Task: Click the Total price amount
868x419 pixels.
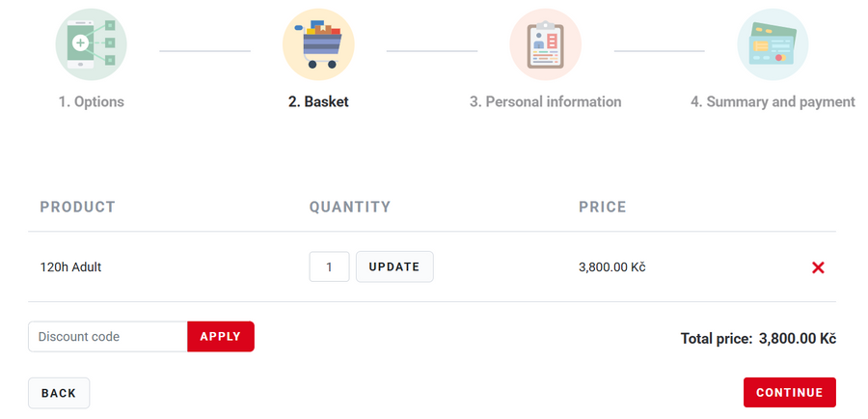Action: [797, 339]
